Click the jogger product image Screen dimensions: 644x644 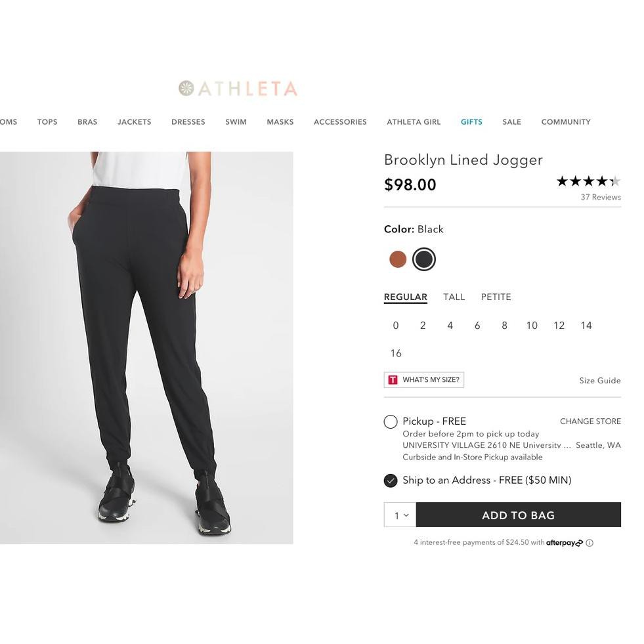click(146, 347)
